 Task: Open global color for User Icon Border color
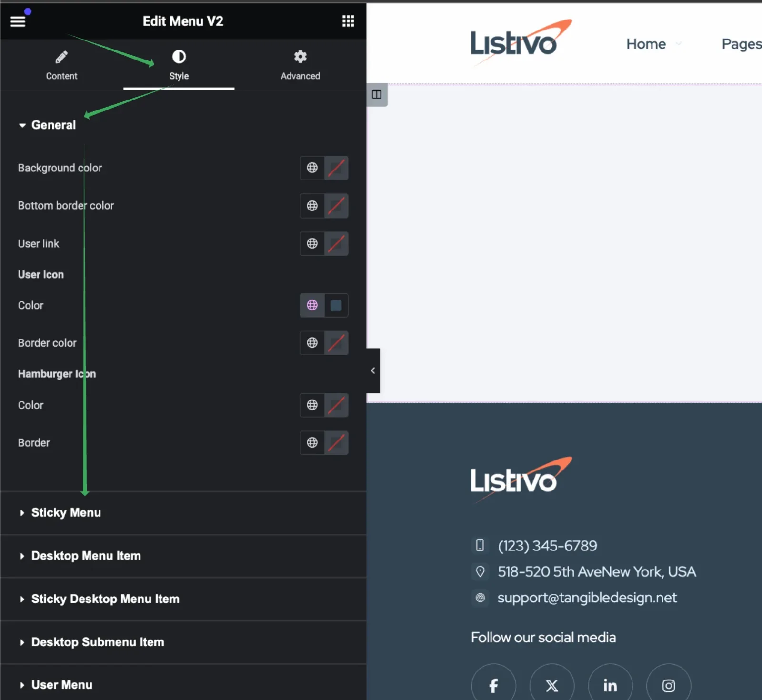(312, 343)
